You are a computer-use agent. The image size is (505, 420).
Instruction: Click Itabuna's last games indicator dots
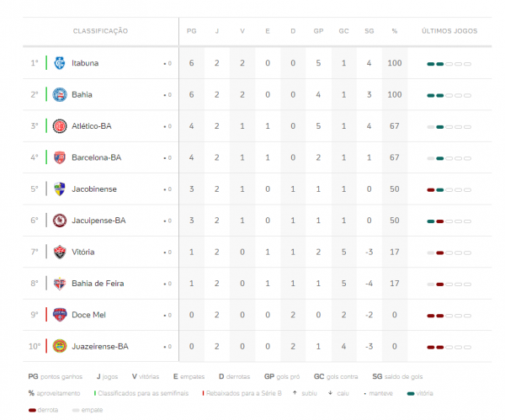449,64
